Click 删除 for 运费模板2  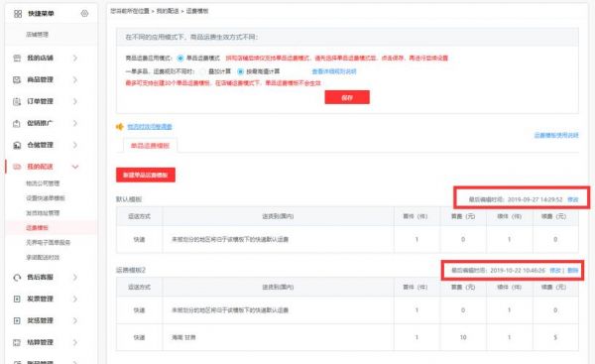pos(573,270)
